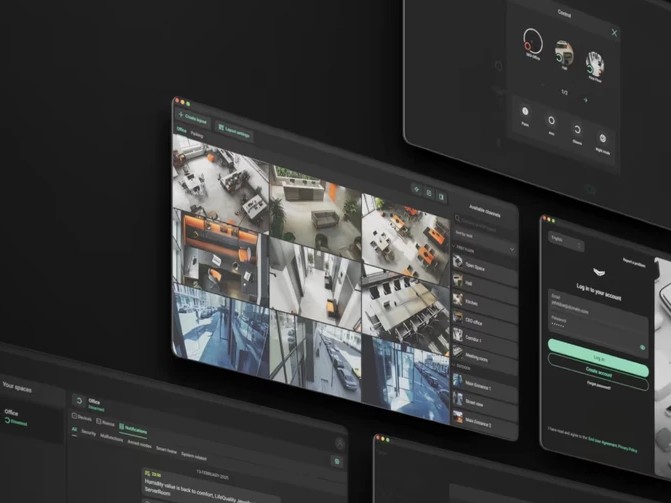Click the Report a problem link
671x503 pixels.
pos(634,261)
